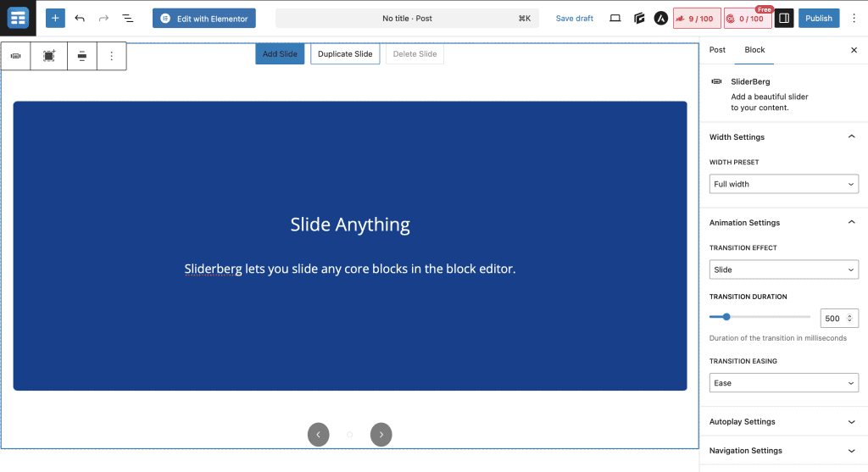Click the SliderBerg block type icon
Viewport: 868px width, 472px height.
15,56
